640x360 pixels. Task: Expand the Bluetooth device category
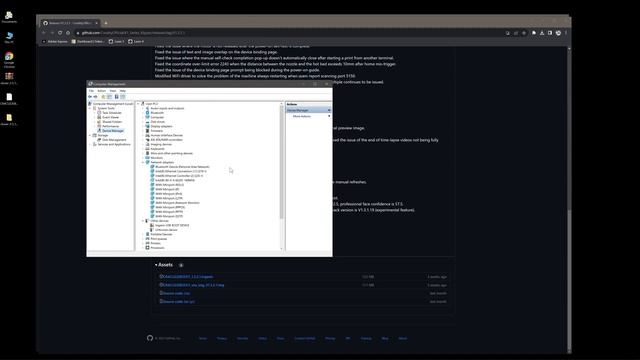(x=143, y=113)
